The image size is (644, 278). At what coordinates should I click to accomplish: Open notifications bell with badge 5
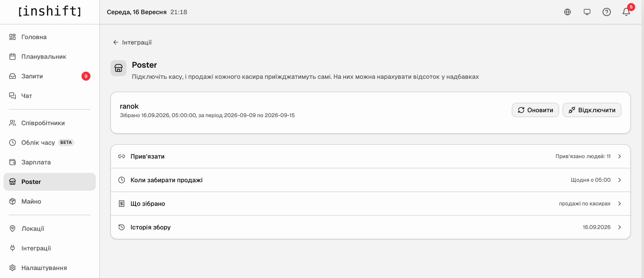pyautogui.click(x=626, y=12)
